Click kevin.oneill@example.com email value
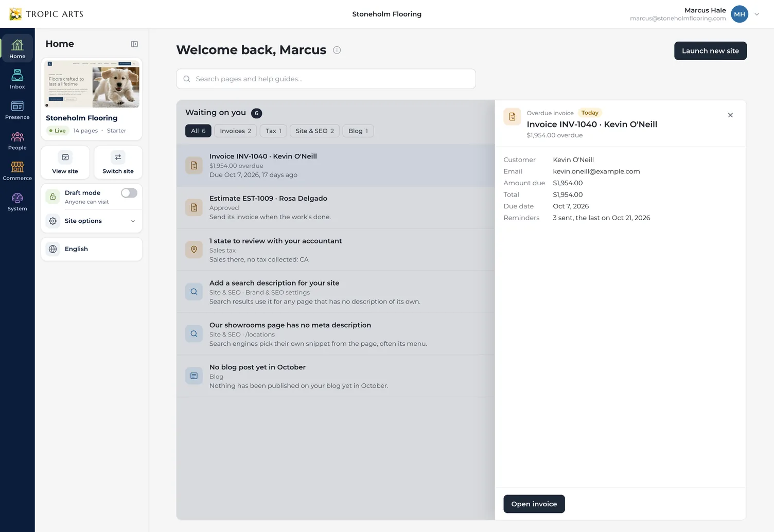The image size is (774, 532). pos(596,171)
